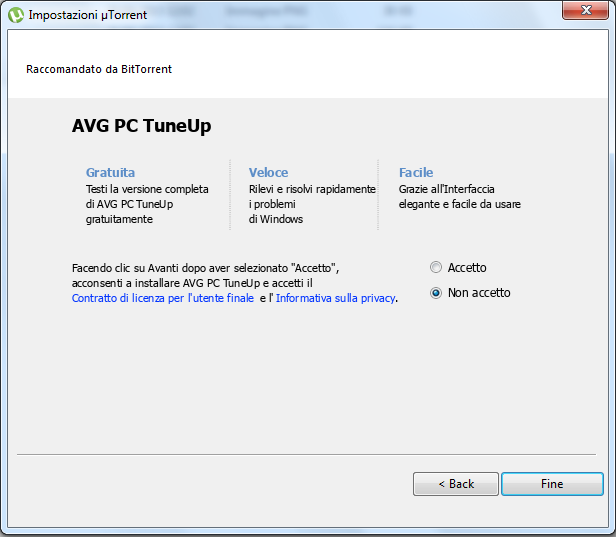Open the Informativa sulla privacy link

point(336,298)
